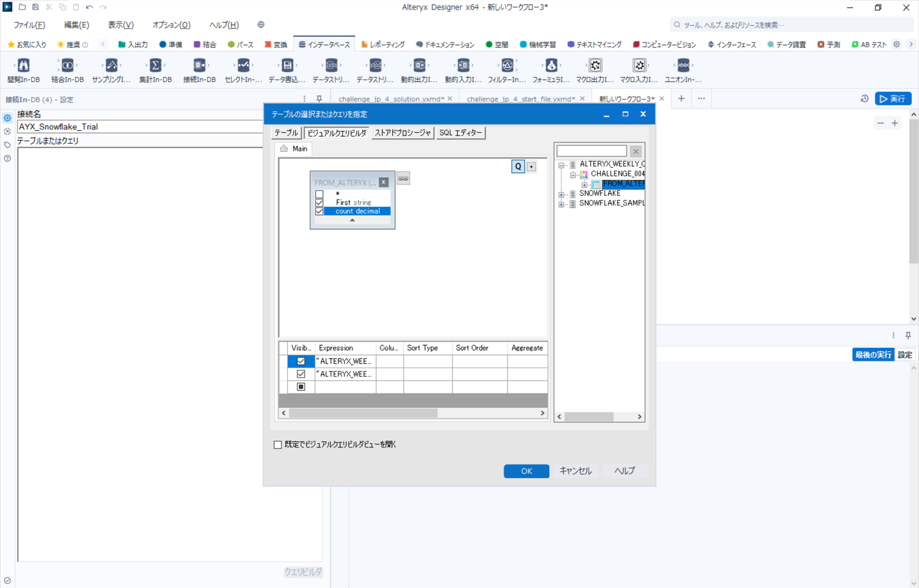Click the フィルターIn-DB tool icon
Image resolution: width=919 pixels, height=588 pixels.
(x=507, y=65)
